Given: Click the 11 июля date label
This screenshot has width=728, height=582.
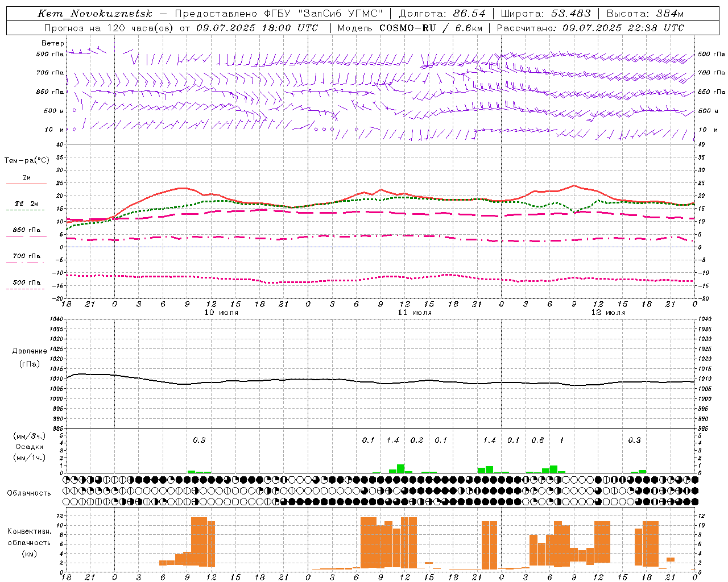Looking at the screenshot, I should click(415, 312).
